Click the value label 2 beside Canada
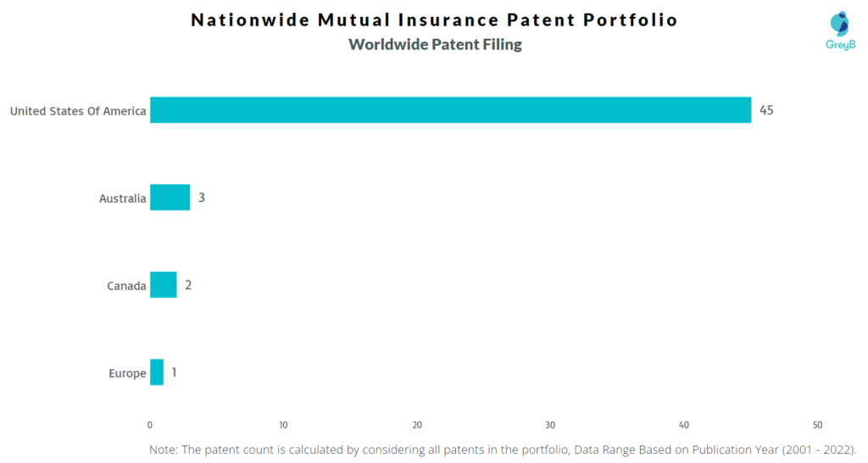Image resolution: width=868 pixels, height=463 pixels. [188, 285]
